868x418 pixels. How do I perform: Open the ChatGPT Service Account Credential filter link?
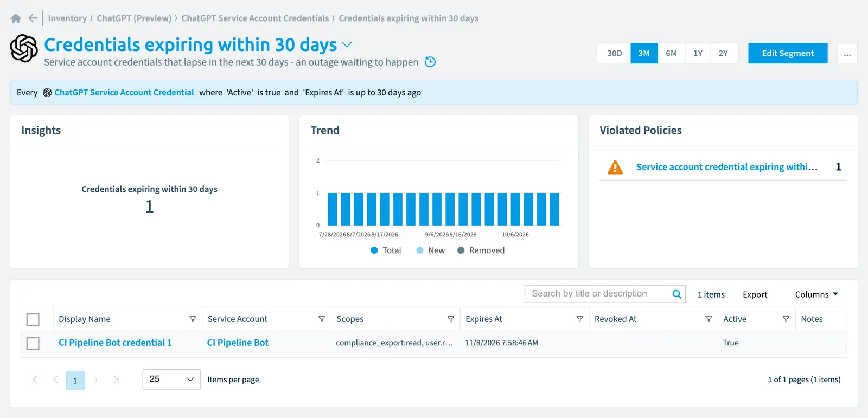124,93
